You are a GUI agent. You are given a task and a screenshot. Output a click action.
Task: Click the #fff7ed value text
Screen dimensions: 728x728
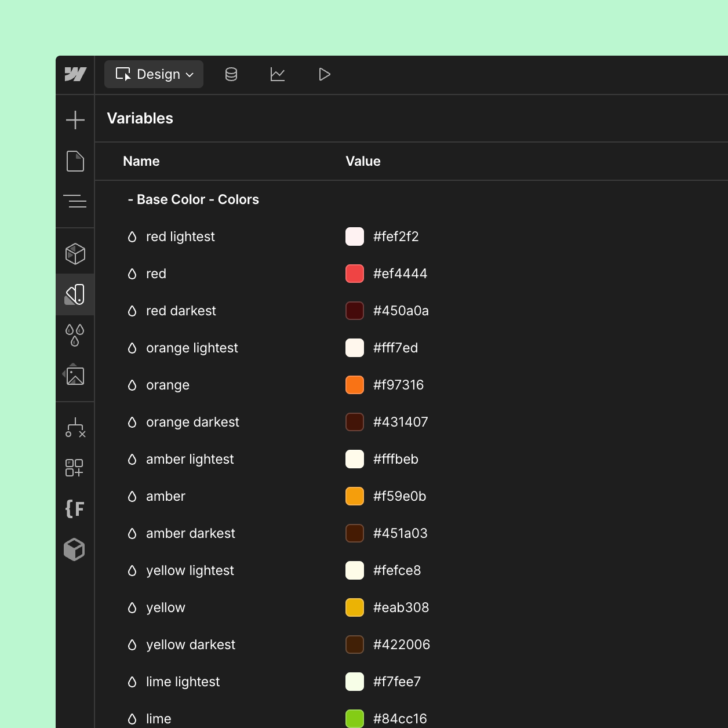[x=395, y=348]
